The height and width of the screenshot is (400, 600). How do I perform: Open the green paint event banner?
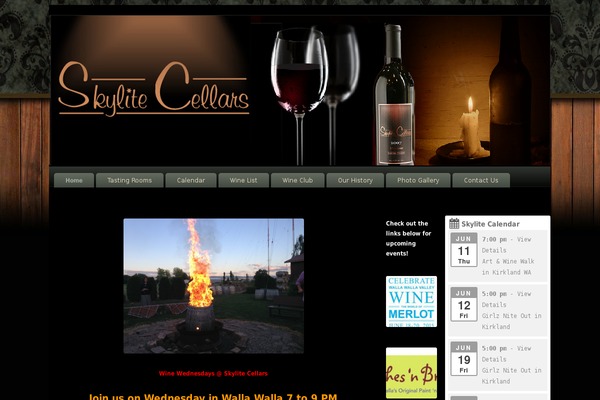click(x=411, y=373)
